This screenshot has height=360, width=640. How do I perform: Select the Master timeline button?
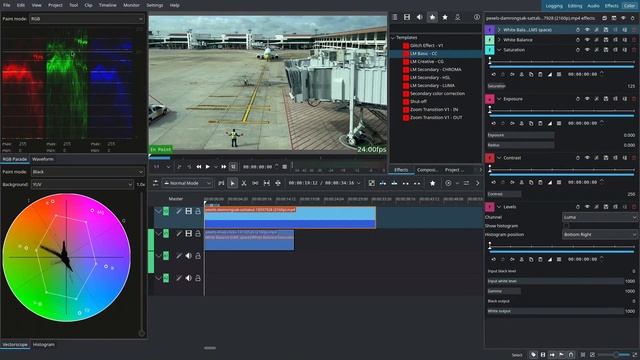[176, 199]
